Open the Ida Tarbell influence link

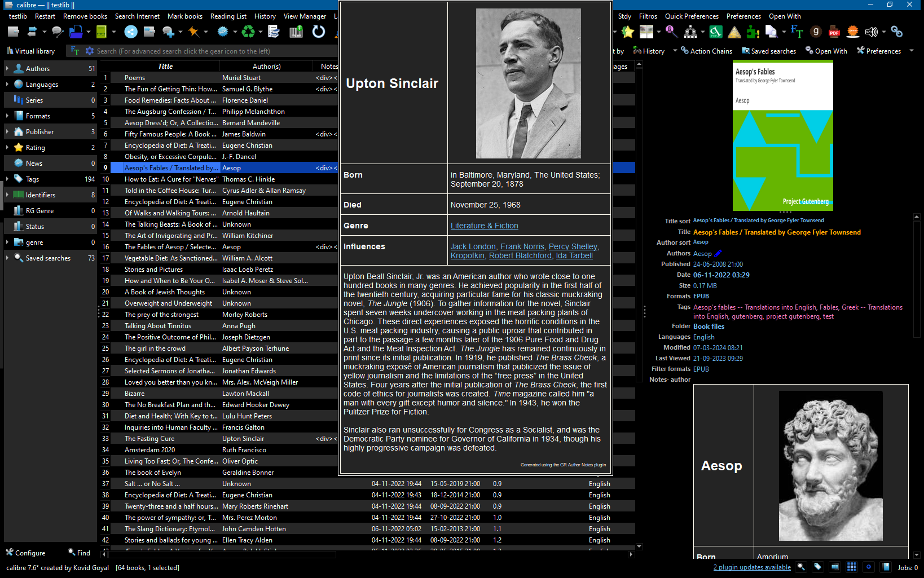coord(574,255)
